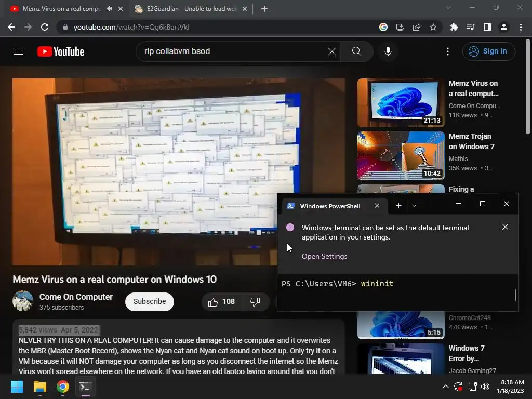Image resolution: width=532 pixels, height=399 pixels.
Task: Open the tab search chevron in Chrome
Action: point(448,7)
